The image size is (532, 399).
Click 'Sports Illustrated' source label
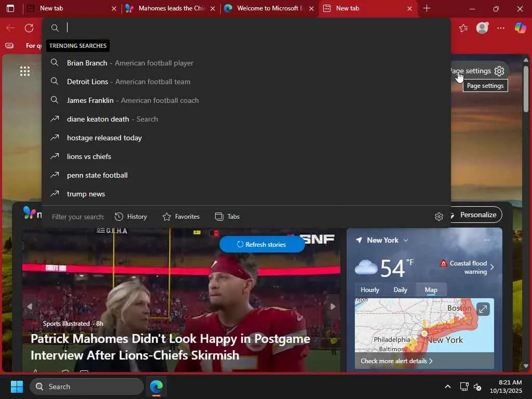[66, 324]
